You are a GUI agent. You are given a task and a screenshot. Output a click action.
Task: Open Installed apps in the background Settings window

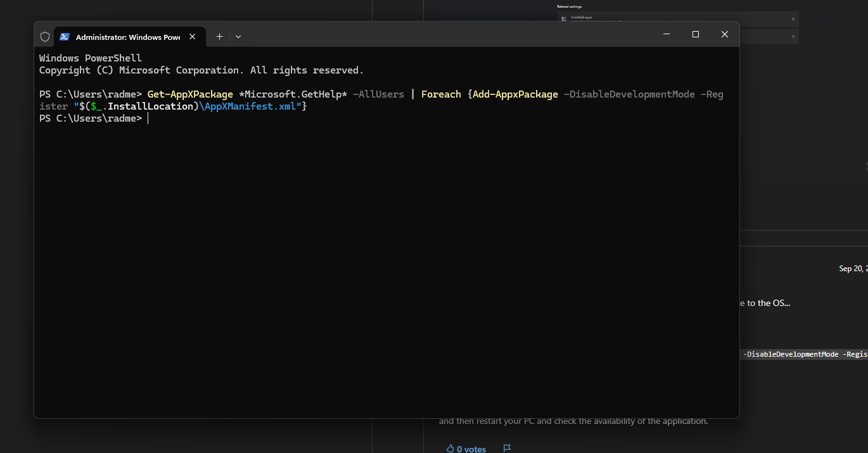678,19
